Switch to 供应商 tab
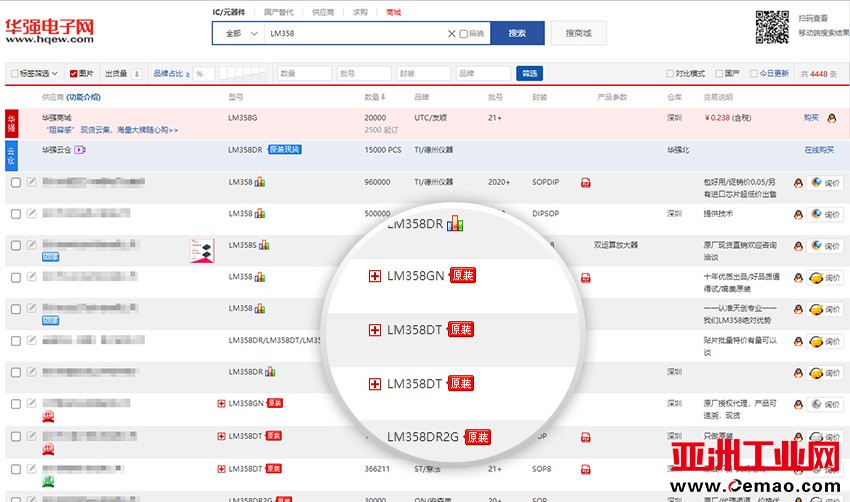 point(323,12)
